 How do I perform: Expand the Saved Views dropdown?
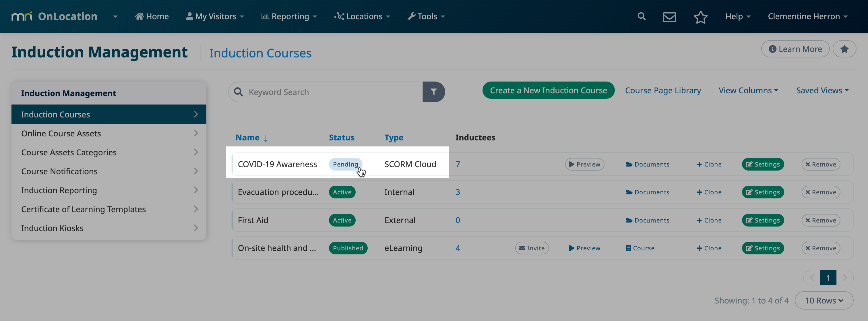click(x=823, y=90)
